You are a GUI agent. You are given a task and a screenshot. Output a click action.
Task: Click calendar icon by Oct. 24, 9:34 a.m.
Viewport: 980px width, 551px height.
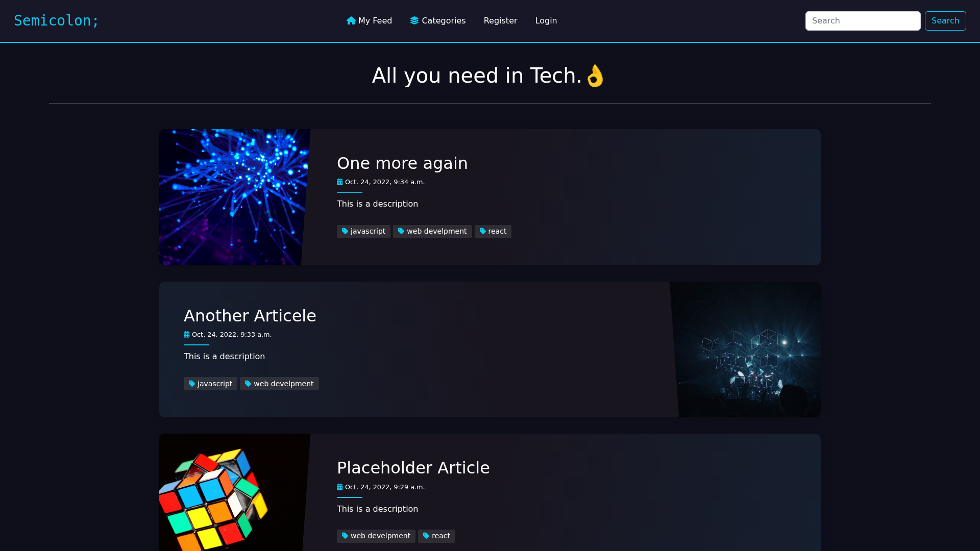click(340, 182)
